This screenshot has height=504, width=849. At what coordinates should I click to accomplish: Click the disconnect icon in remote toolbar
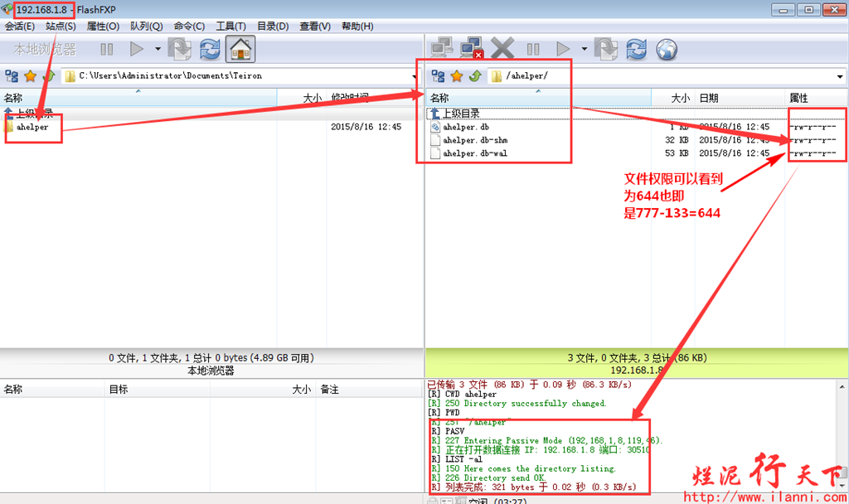click(472, 49)
